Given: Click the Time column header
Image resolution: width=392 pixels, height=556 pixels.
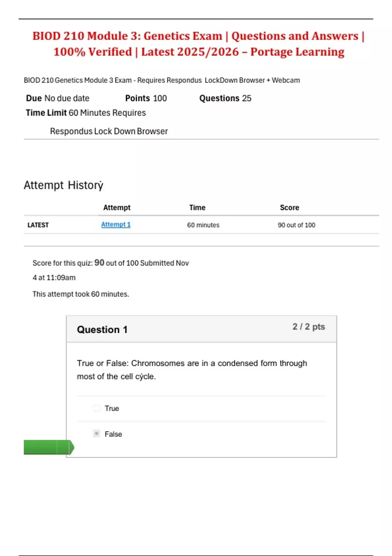Looking at the screenshot, I should point(197,208).
